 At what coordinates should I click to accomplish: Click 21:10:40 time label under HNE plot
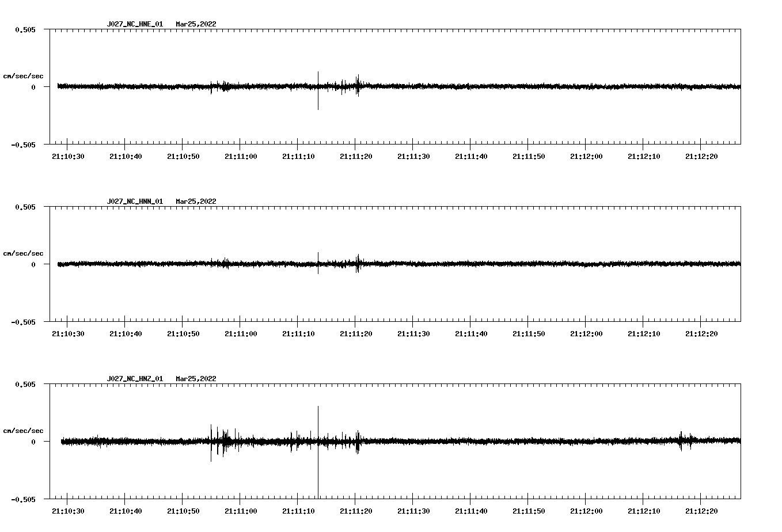(x=126, y=157)
